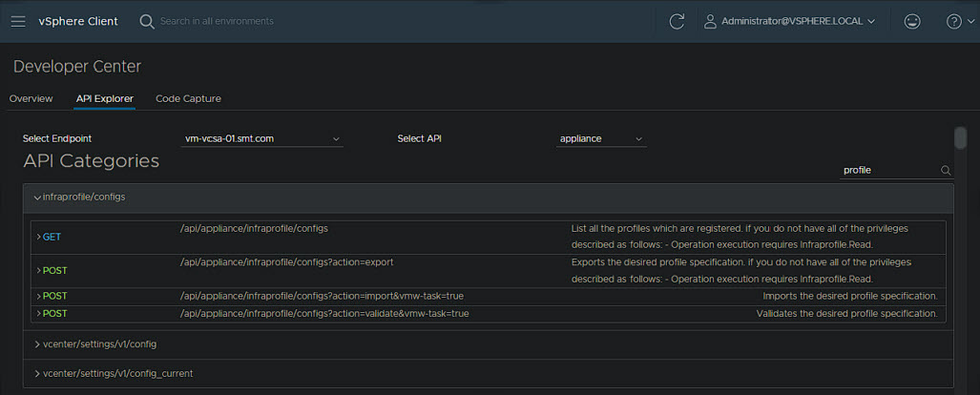Viewport: 980px width, 395px height.
Task: Open the hamburger navigation menu
Action: click(x=17, y=21)
